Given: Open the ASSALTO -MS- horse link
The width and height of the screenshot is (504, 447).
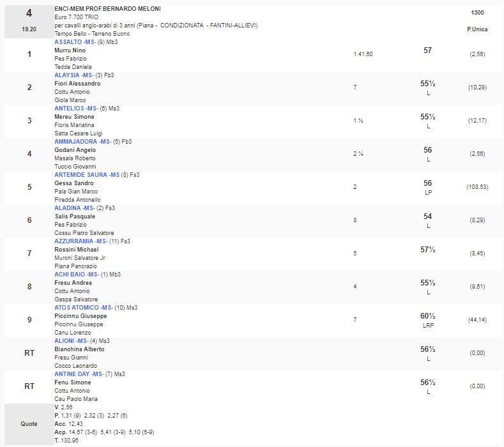Looking at the screenshot, I should [x=75, y=42].
